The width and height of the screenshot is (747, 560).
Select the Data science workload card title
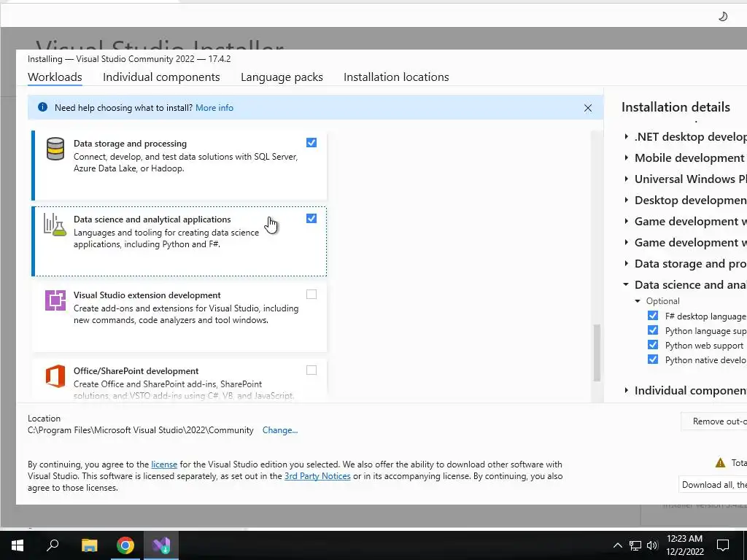click(x=152, y=219)
